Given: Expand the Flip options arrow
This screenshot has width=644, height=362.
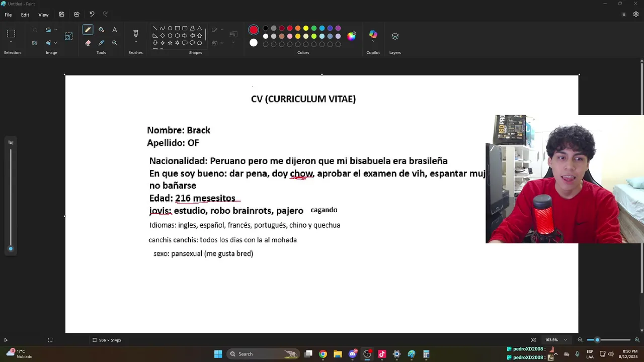Looking at the screenshot, I should point(55,43).
